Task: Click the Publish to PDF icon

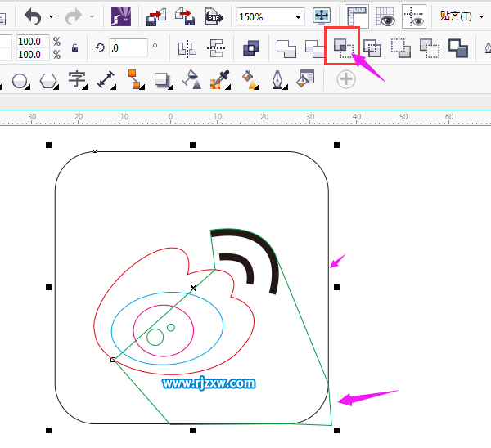Action: tap(214, 16)
